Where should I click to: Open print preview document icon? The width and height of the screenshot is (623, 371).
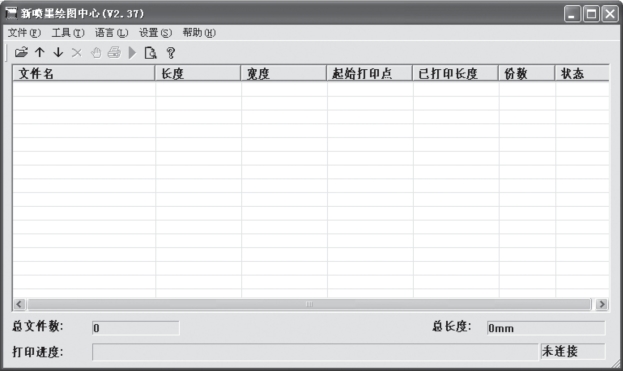pos(151,52)
